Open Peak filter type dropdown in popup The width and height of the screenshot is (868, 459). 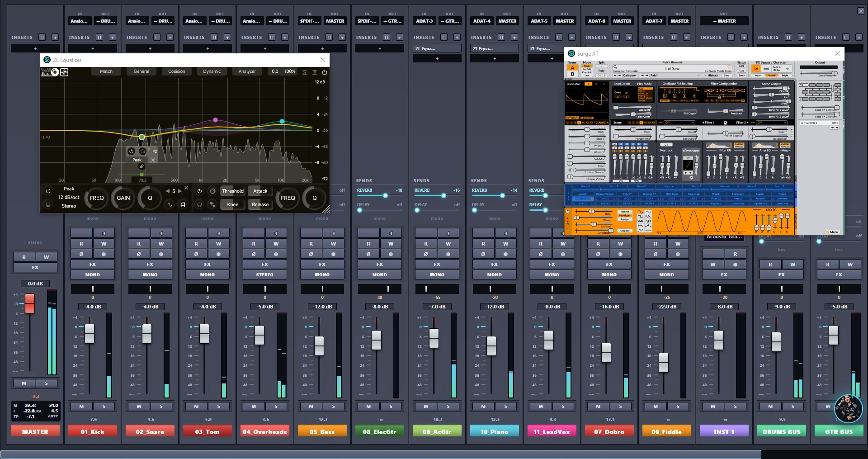(137, 160)
